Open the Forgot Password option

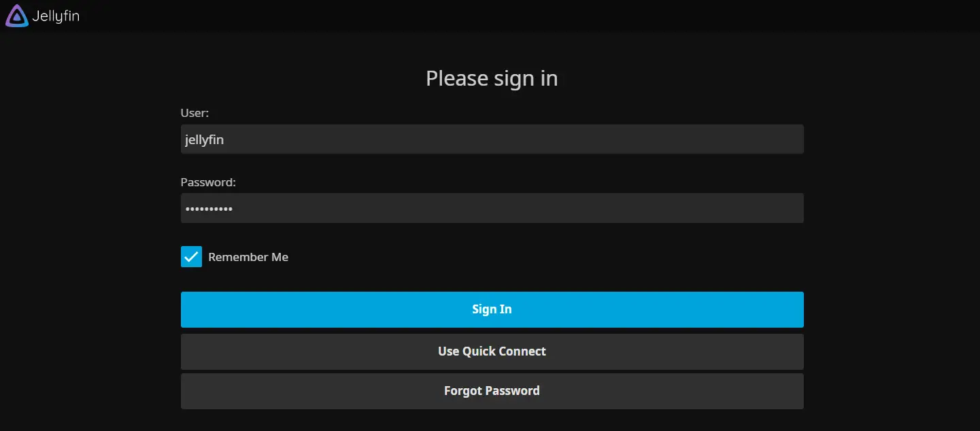pyautogui.click(x=492, y=391)
